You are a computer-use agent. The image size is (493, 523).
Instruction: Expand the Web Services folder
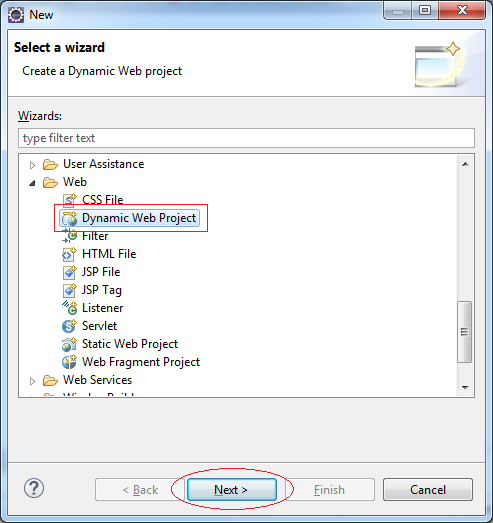pos(32,381)
